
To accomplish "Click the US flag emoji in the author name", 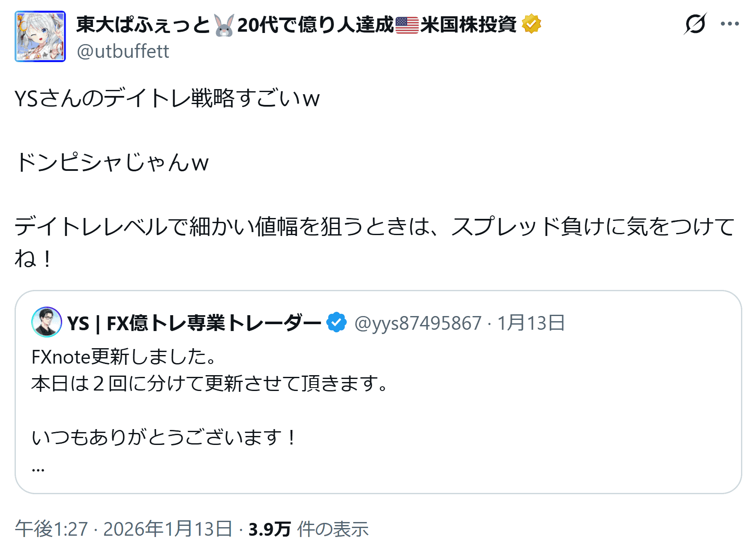I will coord(407,25).
